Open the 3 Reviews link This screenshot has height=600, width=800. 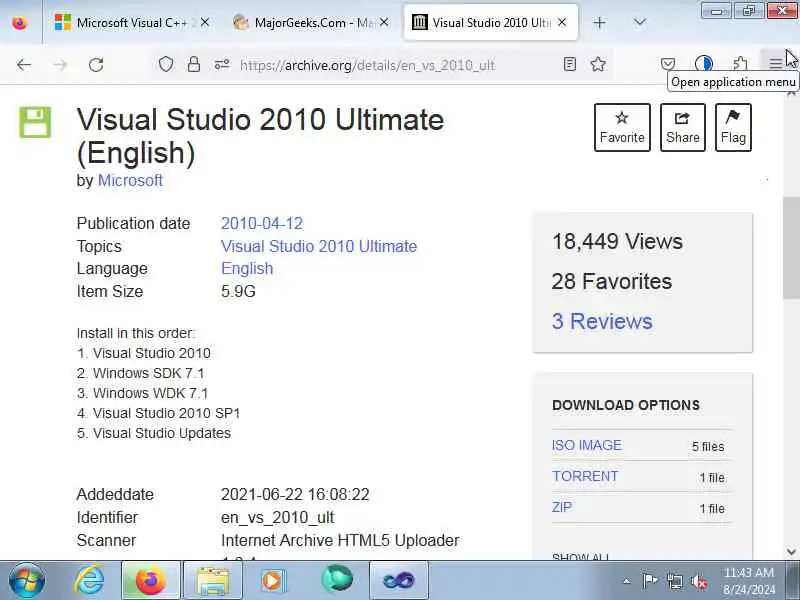pyautogui.click(x=602, y=321)
